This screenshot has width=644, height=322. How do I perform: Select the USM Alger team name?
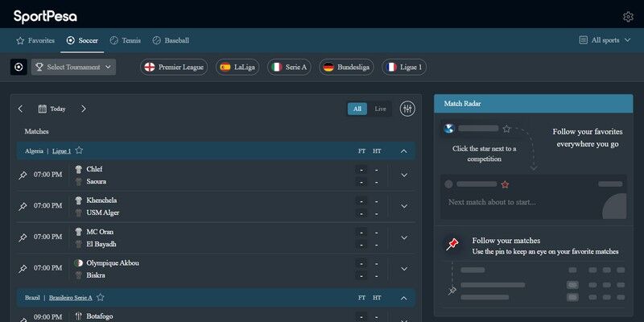pyautogui.click(x=103, y=213)
